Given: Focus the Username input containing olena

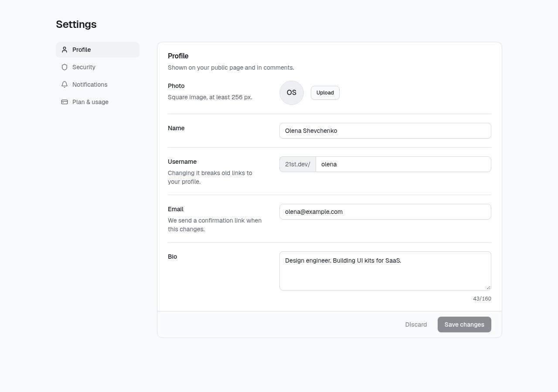Looking at the screenshot, I should tap(403, 164).
